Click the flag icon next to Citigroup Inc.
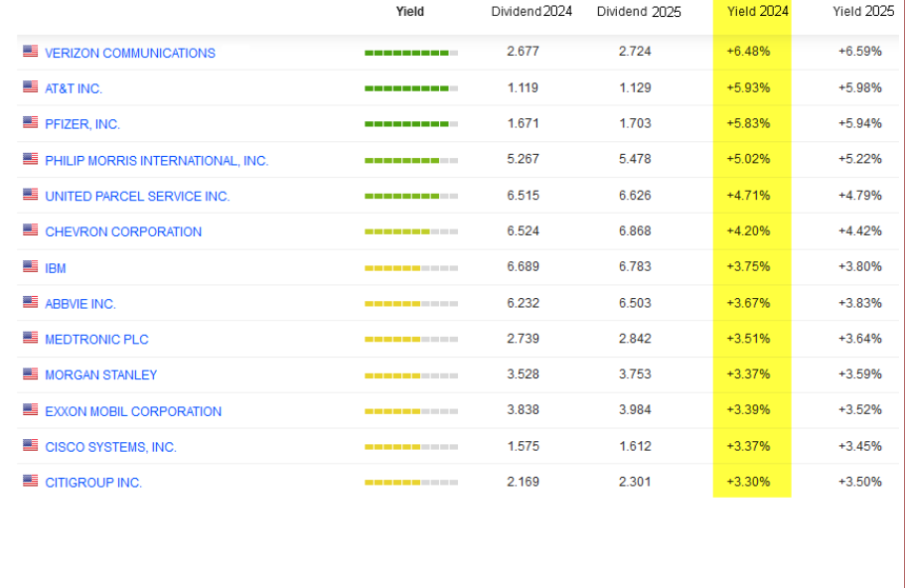The width and height of the screenshot is (905, 588). 30,482
